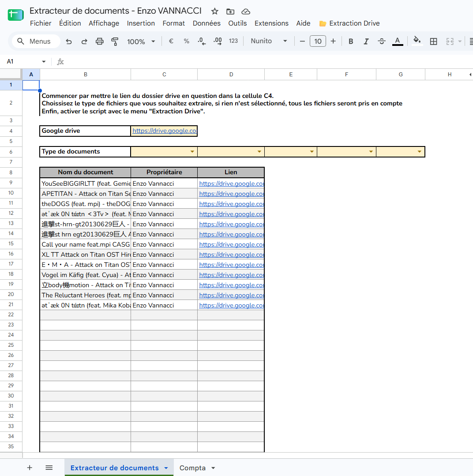Image resolution: width=473 pixels, height=476 pixels.
Task: Toggle bold formatting
Action: coord(351,41)
